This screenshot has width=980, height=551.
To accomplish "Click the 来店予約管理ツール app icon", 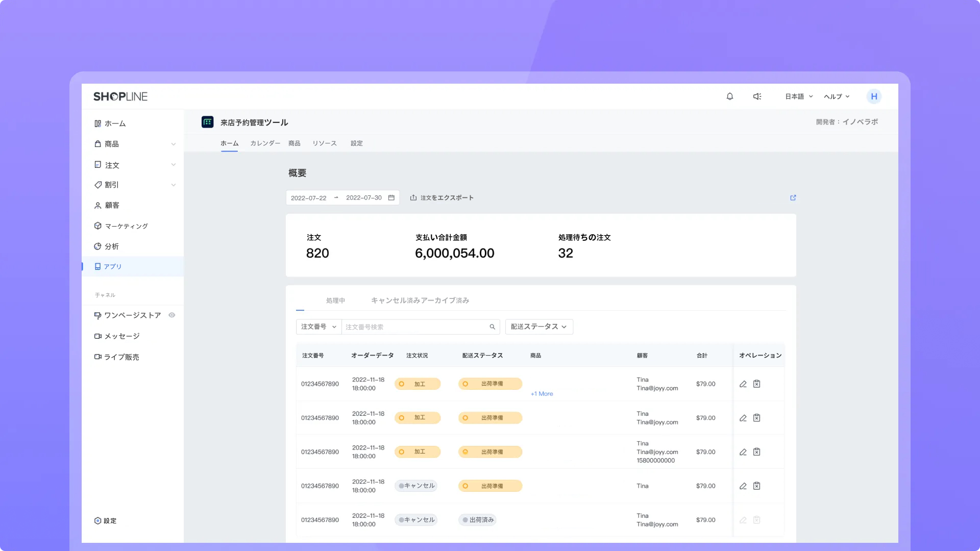I will click(207, 122).
